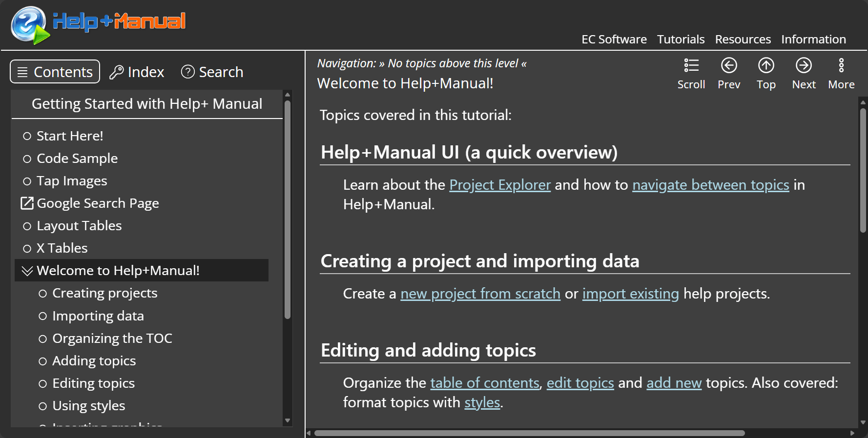Open the Code Sample topic
The height and width of the screenshot is (438, 868).
point(77,159)
